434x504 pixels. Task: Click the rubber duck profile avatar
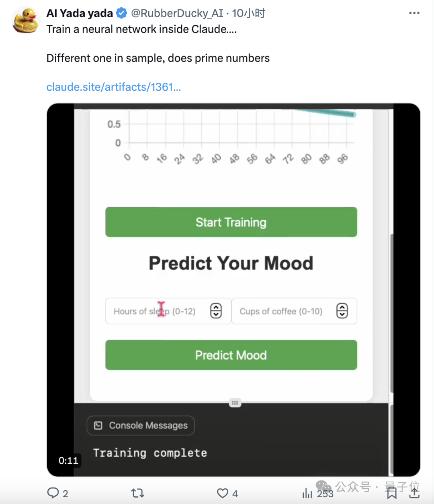[26, 20]
